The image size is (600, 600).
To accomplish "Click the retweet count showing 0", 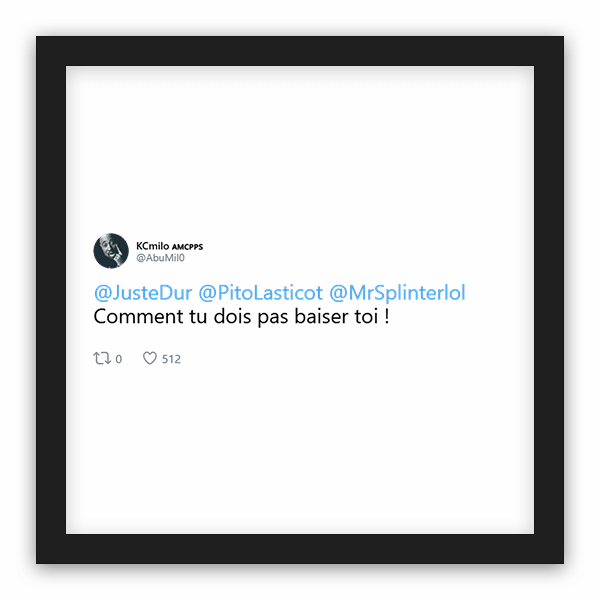I will [x=119, y=359].
